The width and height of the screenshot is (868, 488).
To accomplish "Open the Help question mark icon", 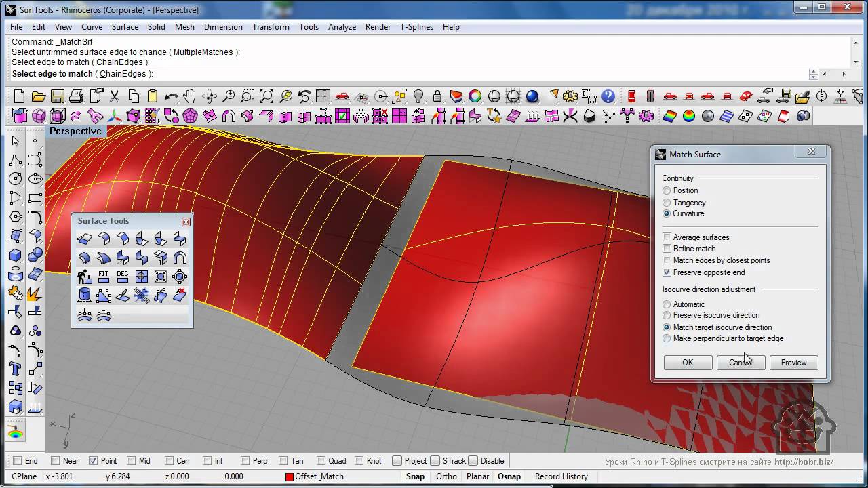I will (608, 96).
